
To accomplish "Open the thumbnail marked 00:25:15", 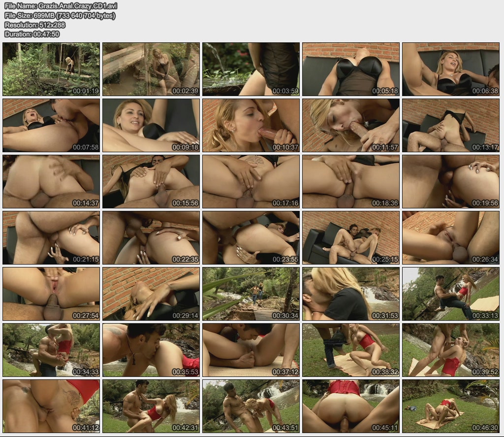I will (351, 237).
